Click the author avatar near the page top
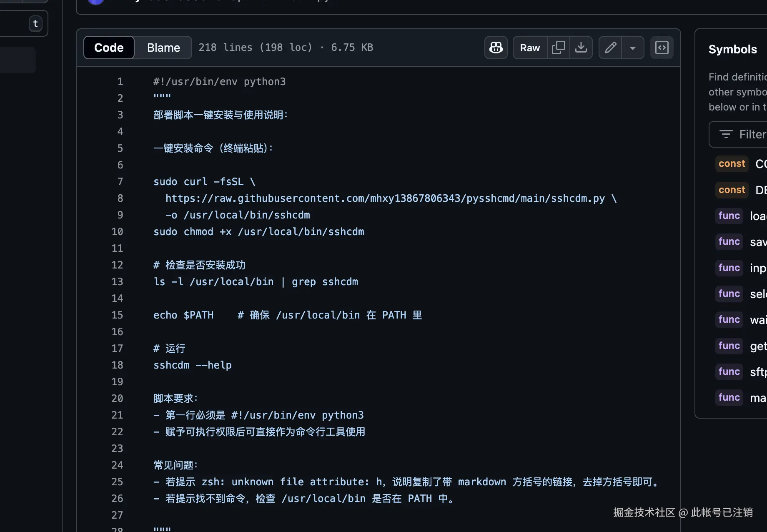 (96, 2)
